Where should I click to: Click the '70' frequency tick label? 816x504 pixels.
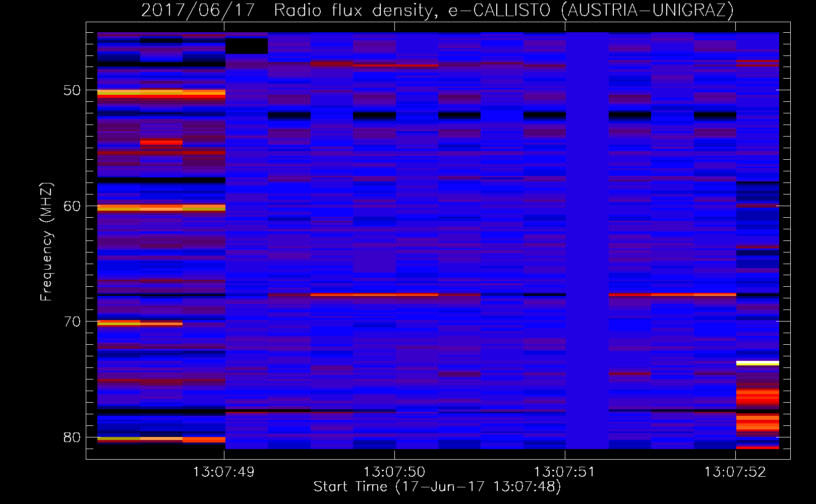point(72,322)
